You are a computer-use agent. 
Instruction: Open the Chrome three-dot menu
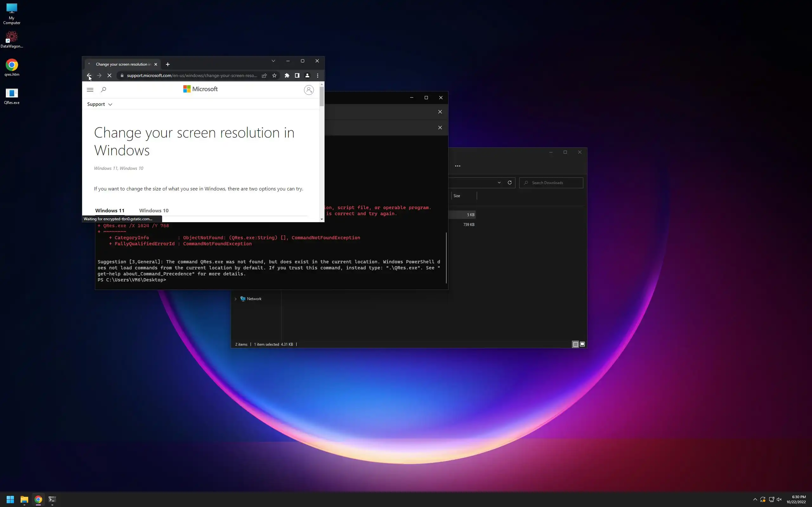click(318, 76)
